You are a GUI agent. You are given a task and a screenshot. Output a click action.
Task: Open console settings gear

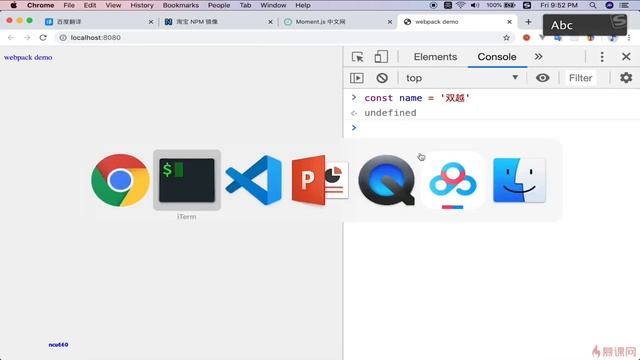626,78
